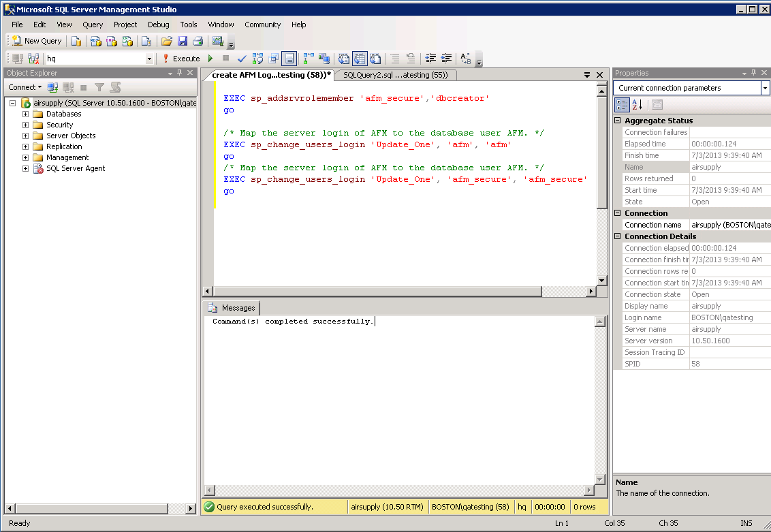Click Object Explorer connect server icon
Image resolution: width=771 pixels, height=532 pixels.
[x=52, y=87]
